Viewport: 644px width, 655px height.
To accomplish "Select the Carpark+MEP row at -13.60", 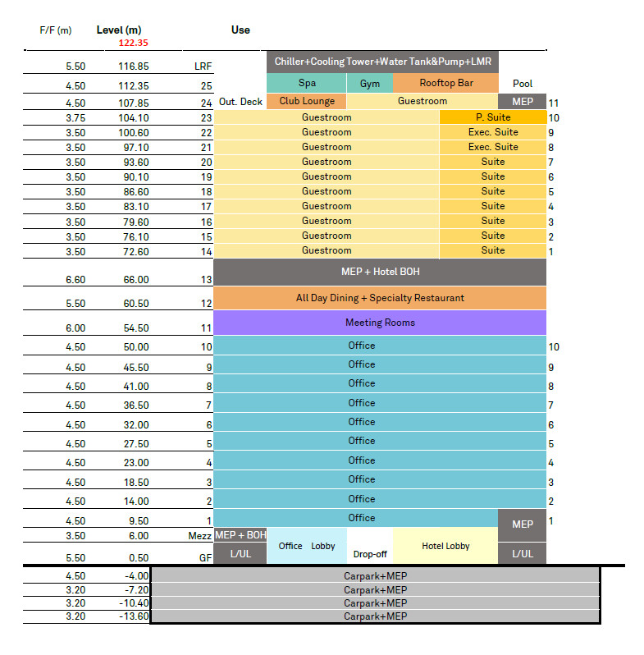I will pos(375,616).
